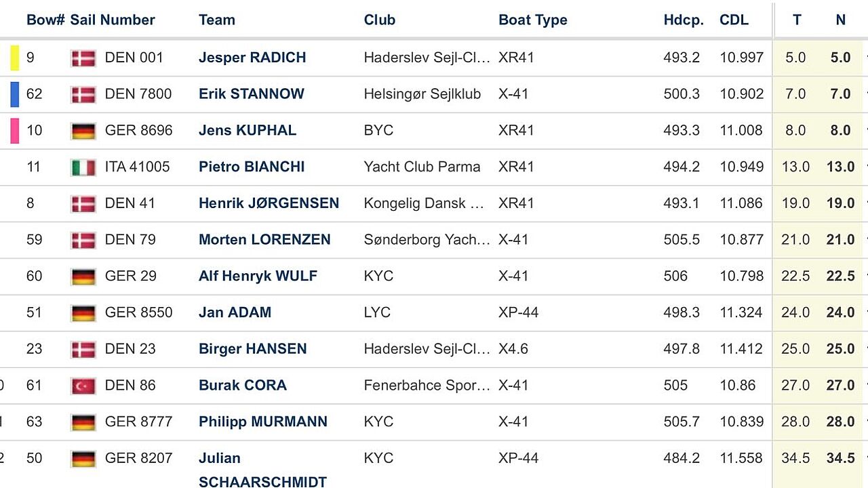
Task: Open Julian SCHAARSCHMIDT team link
Action: click(x=262, y=470)
